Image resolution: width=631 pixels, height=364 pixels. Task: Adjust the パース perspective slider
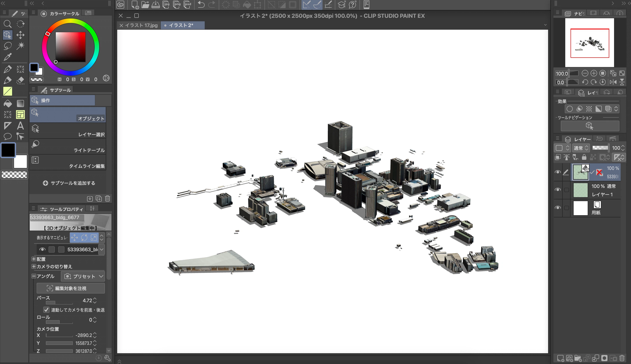pos(59,302)
